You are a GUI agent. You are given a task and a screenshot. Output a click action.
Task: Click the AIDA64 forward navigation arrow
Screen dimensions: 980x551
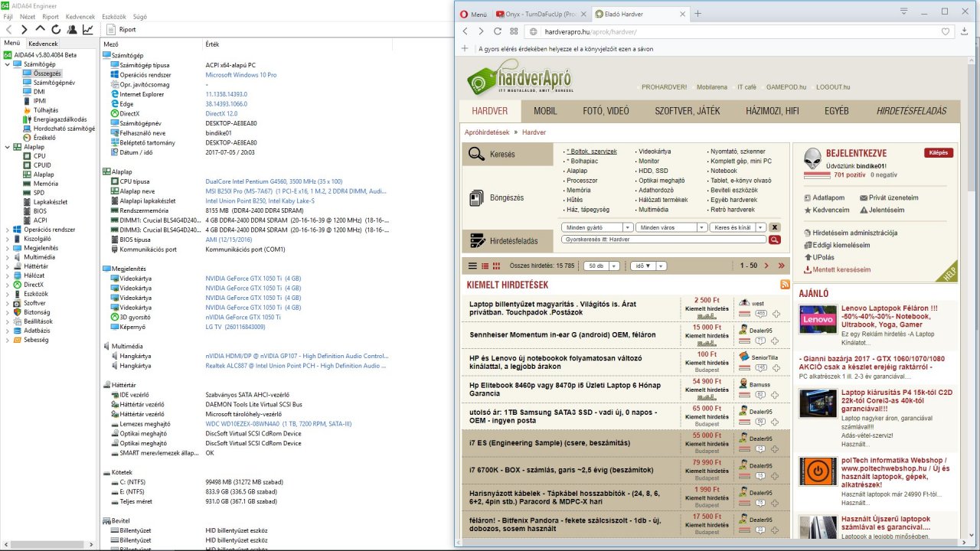pyautogui.click(x=24, y=29)
